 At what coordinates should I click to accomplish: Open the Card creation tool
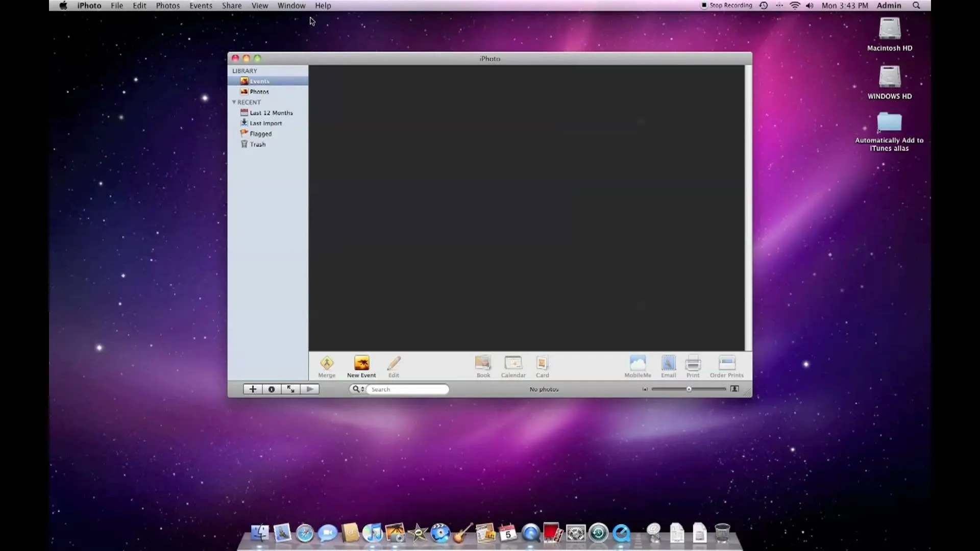click(x=542, y=363)
